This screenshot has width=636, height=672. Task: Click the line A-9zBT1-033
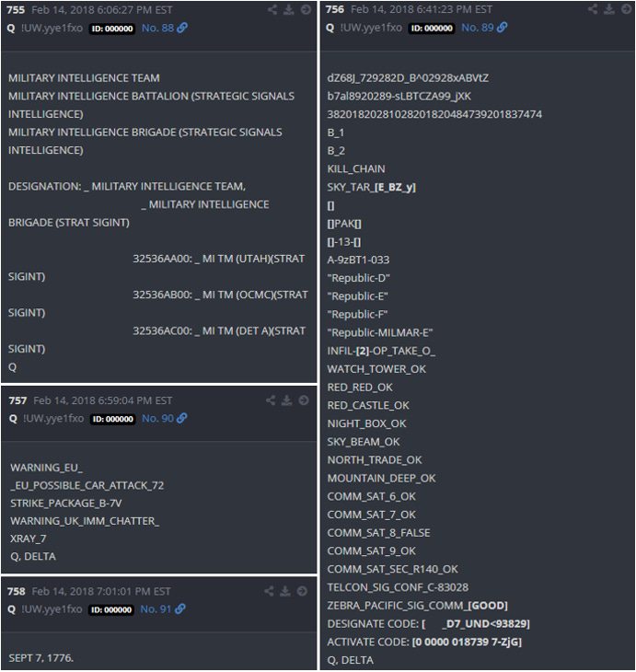tap(358, 260)
